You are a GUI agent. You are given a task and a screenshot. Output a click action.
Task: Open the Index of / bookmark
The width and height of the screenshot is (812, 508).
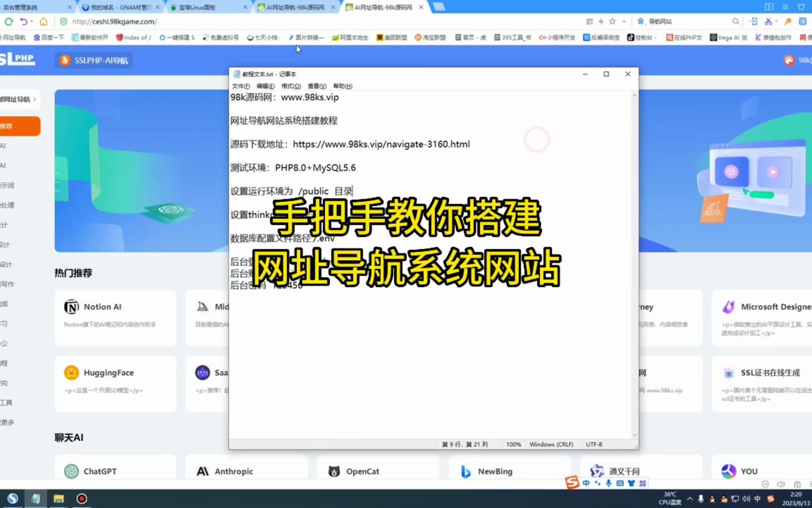pos(133,38)
